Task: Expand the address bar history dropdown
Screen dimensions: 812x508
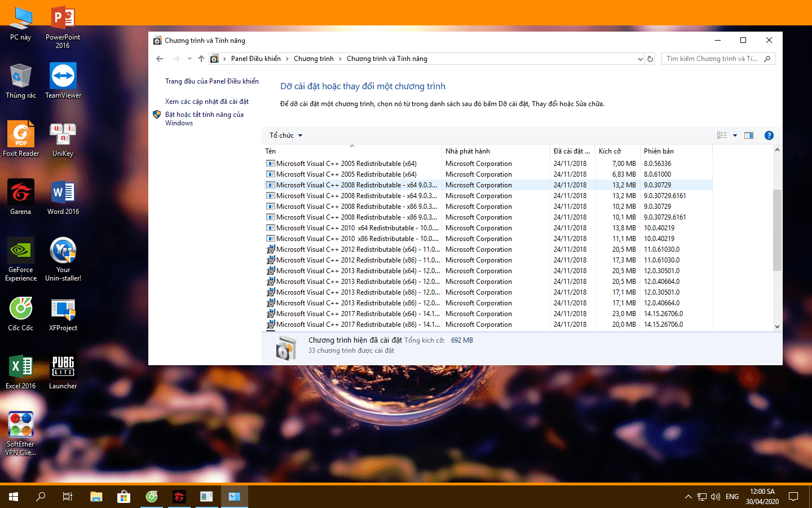Action: click(640, 59)
